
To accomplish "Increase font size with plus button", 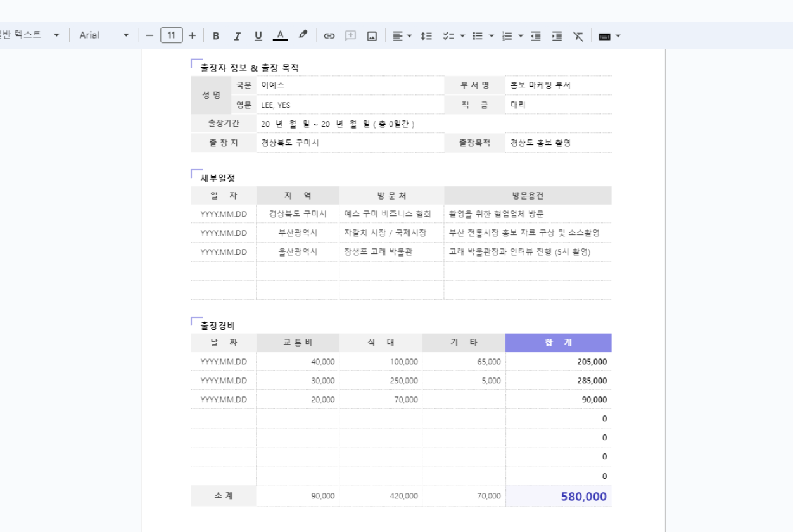I will click(192, 35).
